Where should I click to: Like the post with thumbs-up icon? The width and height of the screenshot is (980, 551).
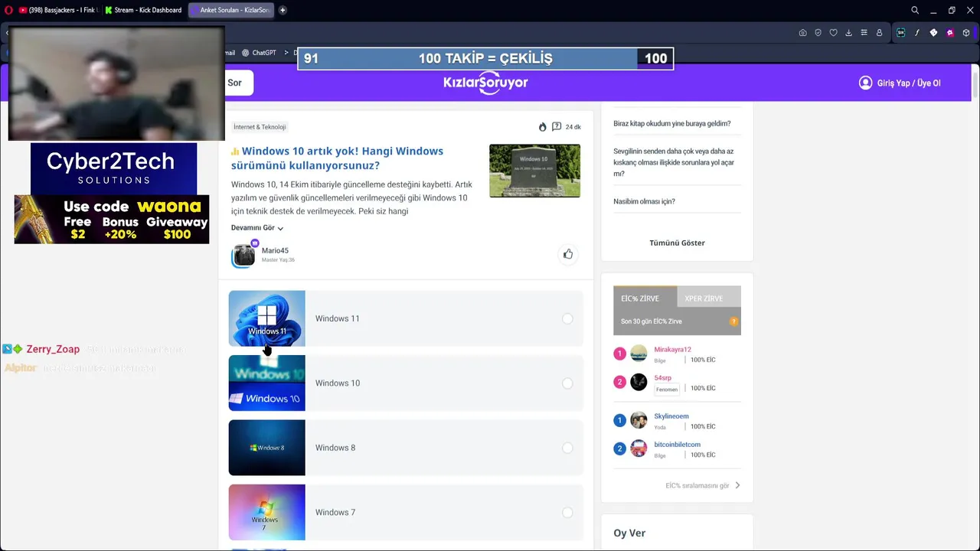coord(568,254)
